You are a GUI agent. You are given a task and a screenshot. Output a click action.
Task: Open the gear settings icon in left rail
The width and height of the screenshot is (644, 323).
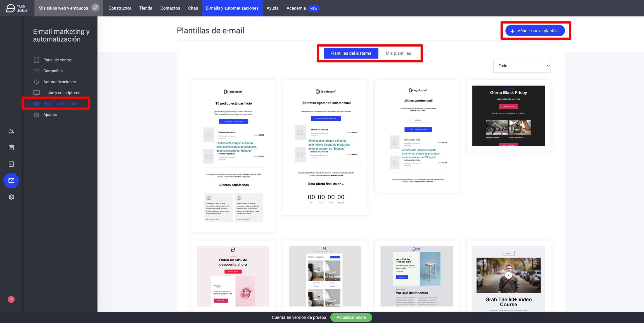coord(11,197)
